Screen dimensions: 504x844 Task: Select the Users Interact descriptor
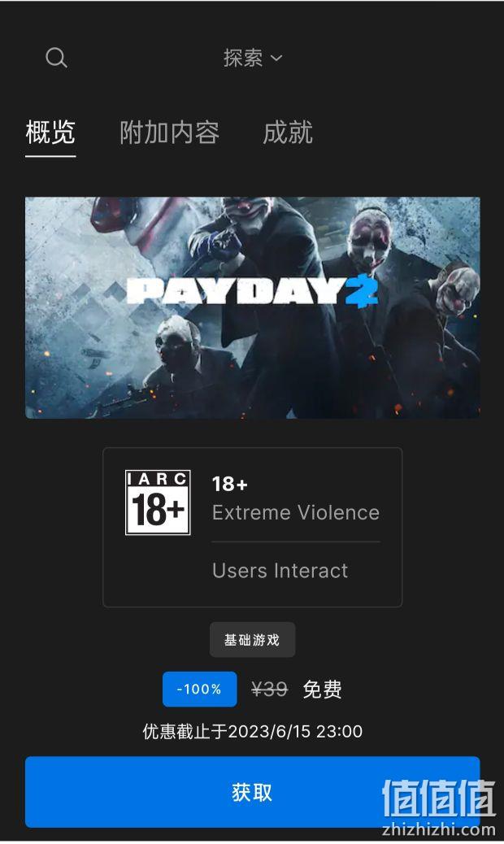click(x=280, y=571)
